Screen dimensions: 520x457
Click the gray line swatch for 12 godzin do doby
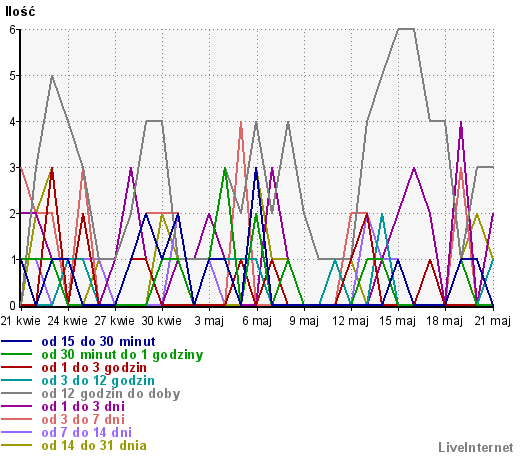[16, 393]
